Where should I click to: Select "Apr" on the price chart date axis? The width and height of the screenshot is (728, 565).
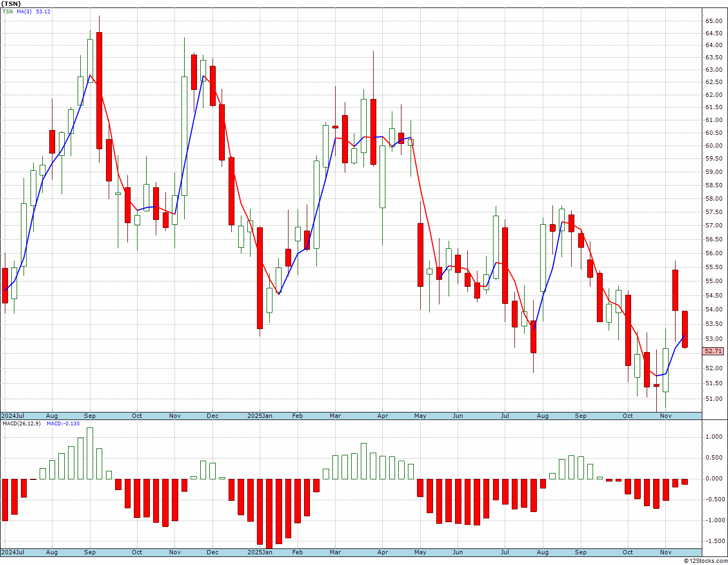pyautogui.click(x=383, y=416)
